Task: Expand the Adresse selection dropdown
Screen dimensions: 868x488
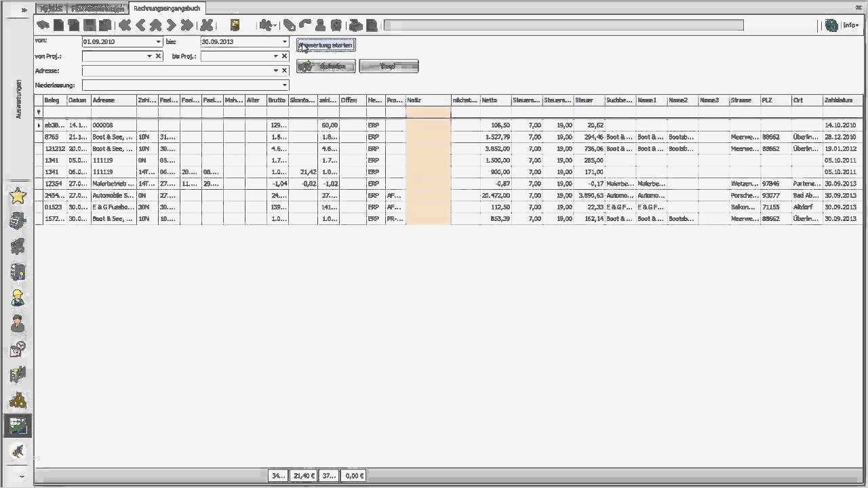Action: pos(276,70)
